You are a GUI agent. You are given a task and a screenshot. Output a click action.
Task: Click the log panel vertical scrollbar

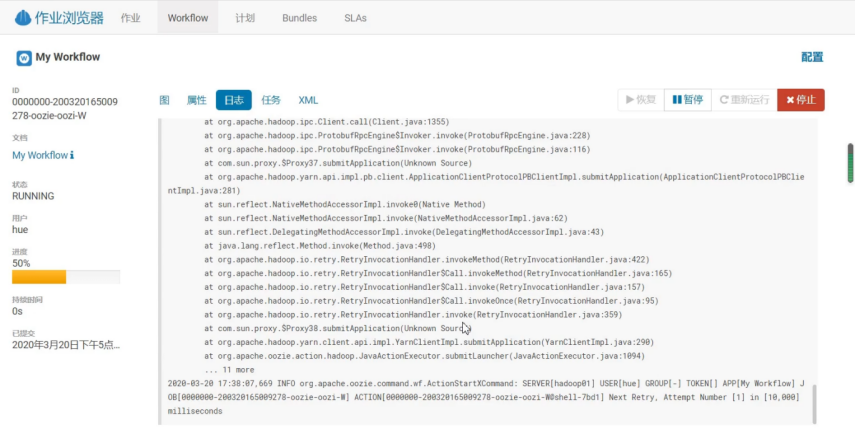click(814, 404)
